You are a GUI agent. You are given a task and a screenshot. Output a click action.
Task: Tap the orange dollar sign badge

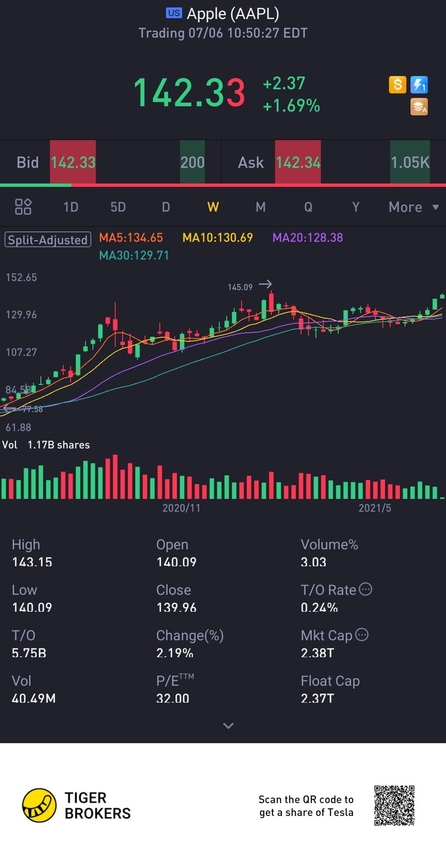click(x=397, y=85)
